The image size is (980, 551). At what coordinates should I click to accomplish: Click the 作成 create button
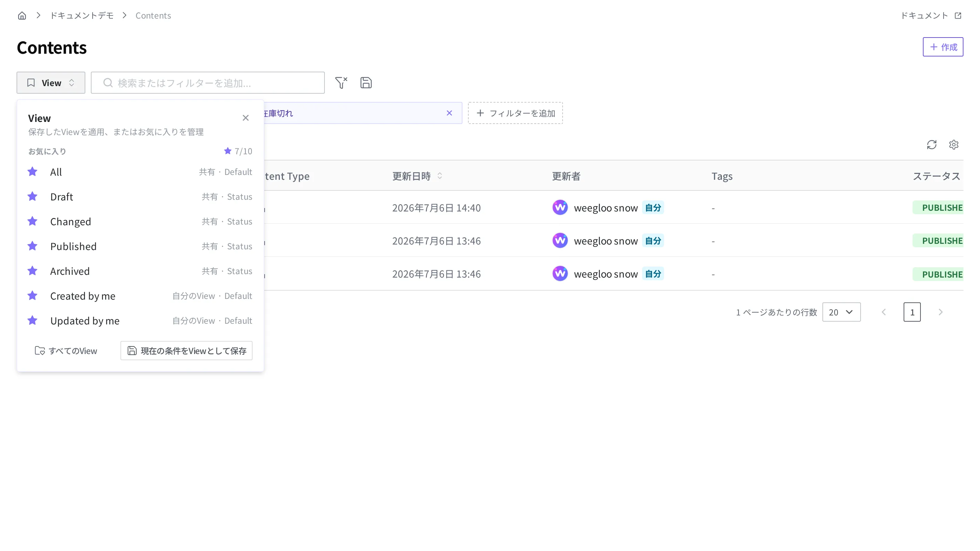point(943,47)
